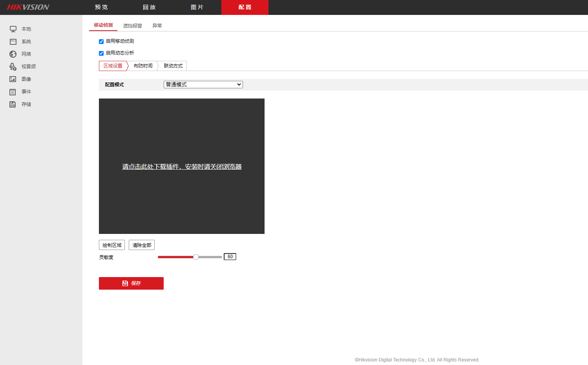Switch to the 遮挡报警 tab

(133, 26)
